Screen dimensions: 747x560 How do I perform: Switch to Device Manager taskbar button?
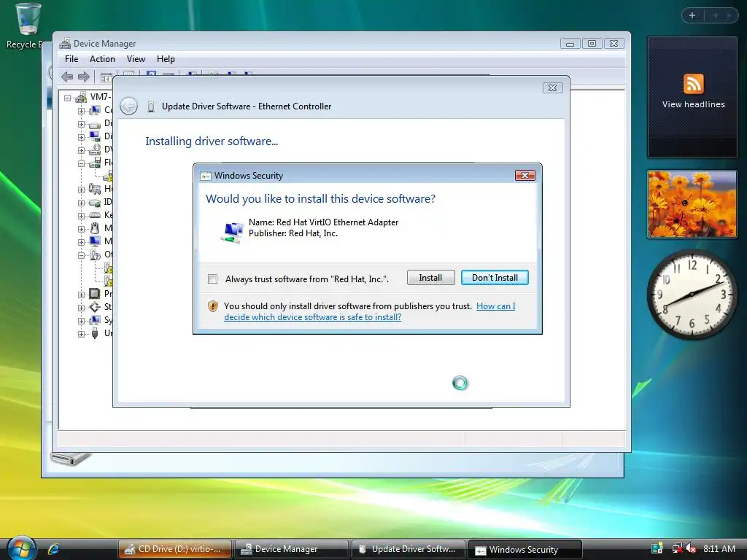click(x=291, y=549)
